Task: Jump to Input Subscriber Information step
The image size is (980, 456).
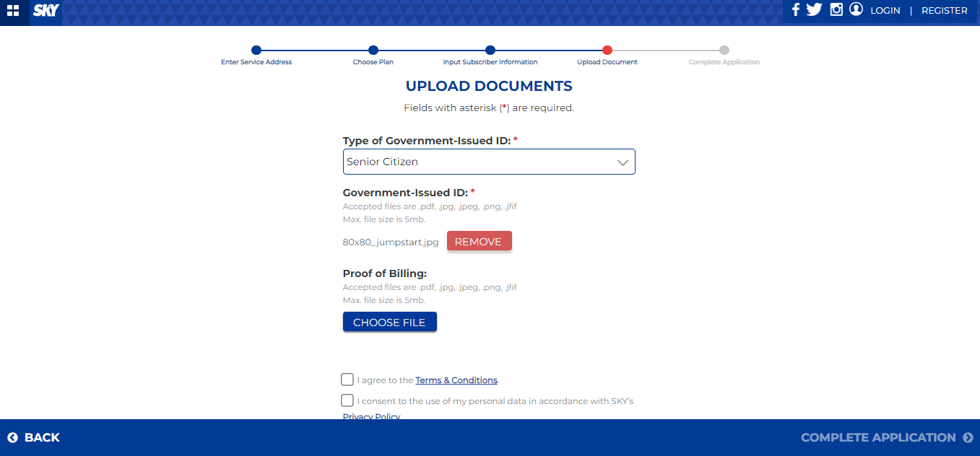Action: tap(490, 51)
